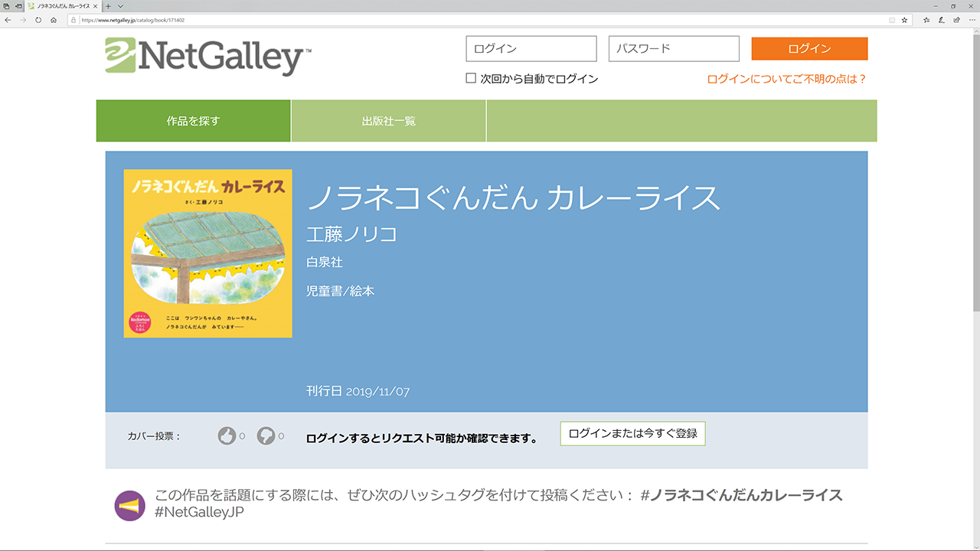Image resolution: width=980 pixels, height=551 pixels.
Task: Click the add notes pen icon
Action: 942,20
